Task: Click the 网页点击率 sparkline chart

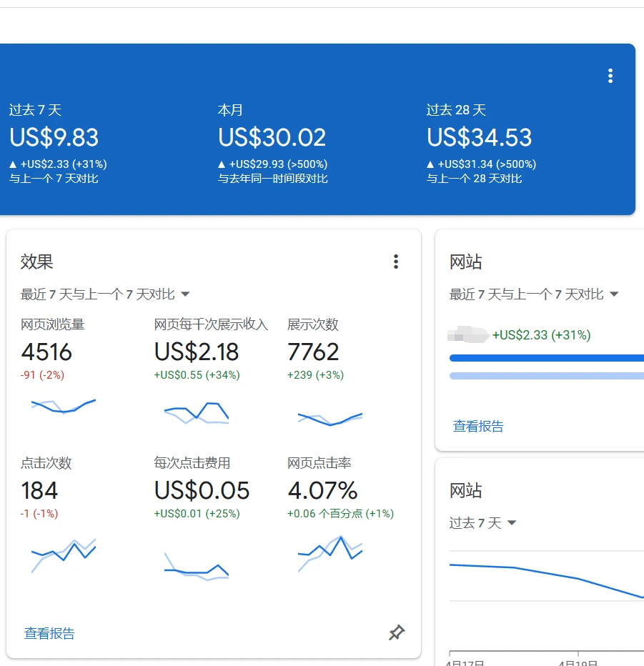Action: 330,554
